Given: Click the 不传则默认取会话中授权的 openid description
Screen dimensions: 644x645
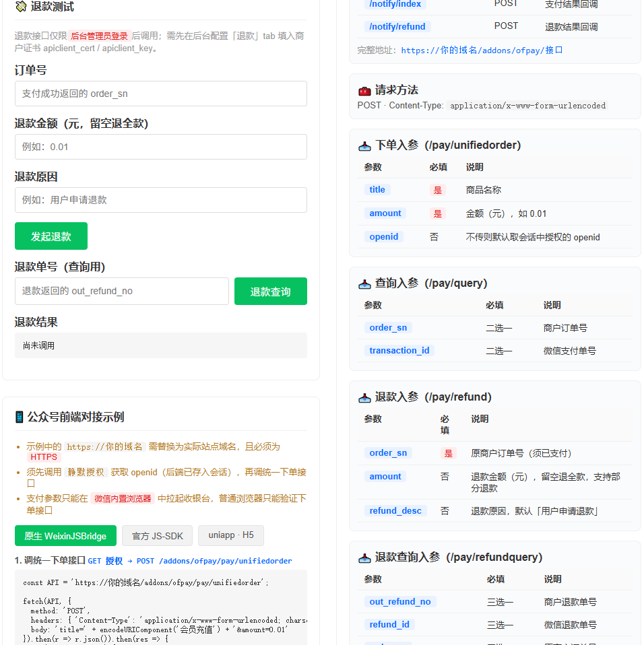Looking at the screenshot, I should (533, 238).
